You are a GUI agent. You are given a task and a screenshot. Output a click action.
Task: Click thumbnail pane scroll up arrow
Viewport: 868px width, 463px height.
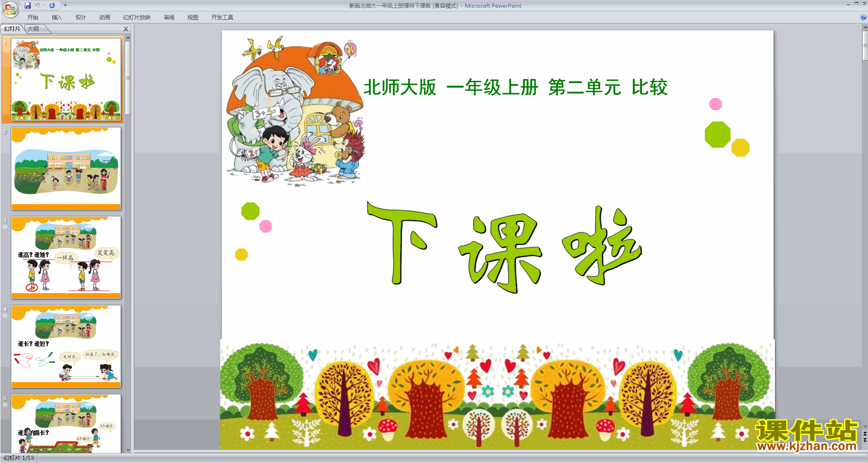(x=128, y=37)
